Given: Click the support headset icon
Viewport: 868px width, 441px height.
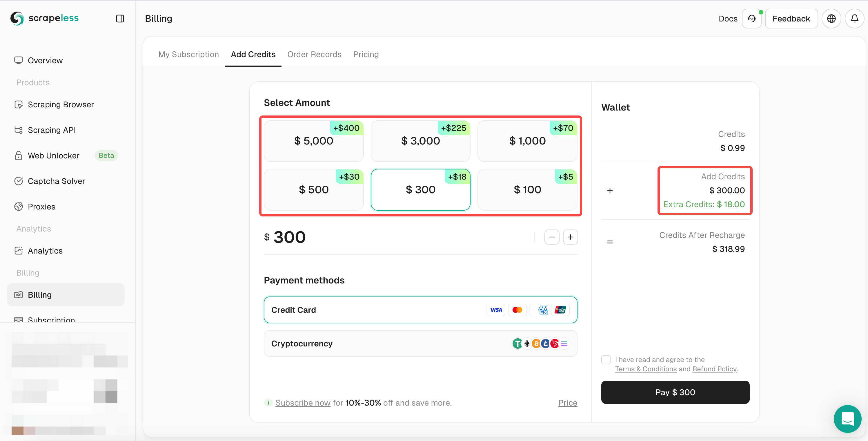Looking at the screenshot, I should click(751, 19).
